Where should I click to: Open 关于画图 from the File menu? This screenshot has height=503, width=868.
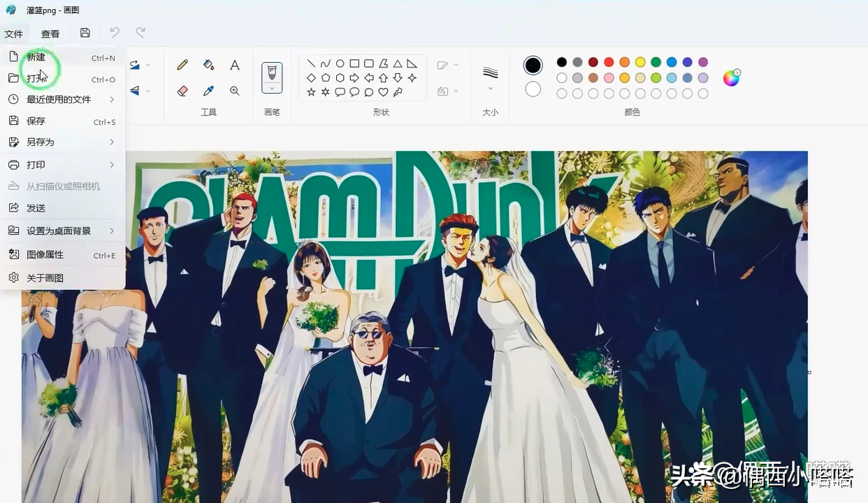point(63,278)
